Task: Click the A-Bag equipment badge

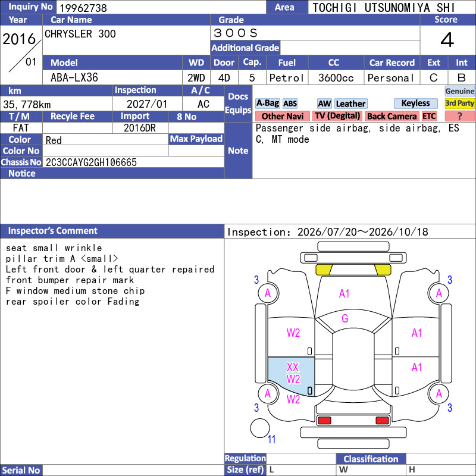Action: (x=267, y=104)
